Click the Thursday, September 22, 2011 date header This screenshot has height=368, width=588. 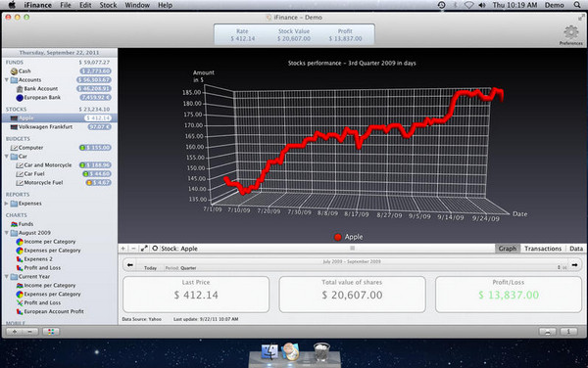point(59,53)
